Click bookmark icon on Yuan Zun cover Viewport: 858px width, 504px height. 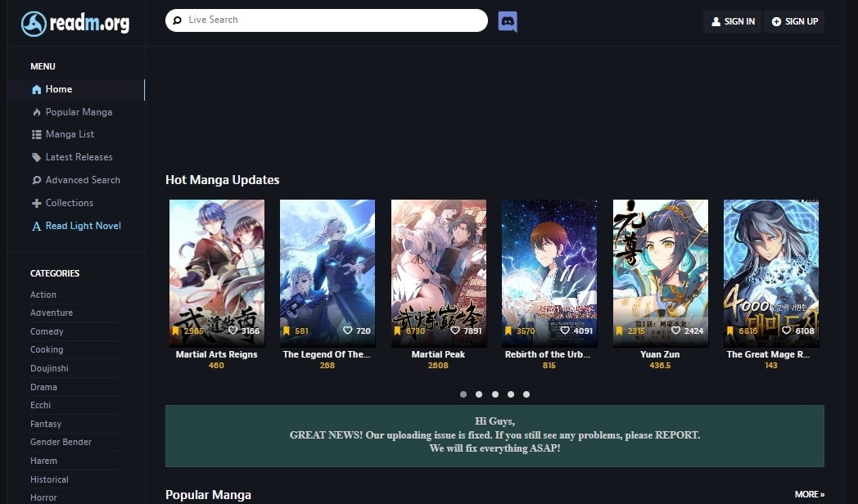pyautogui.click(x=620, y=331)
